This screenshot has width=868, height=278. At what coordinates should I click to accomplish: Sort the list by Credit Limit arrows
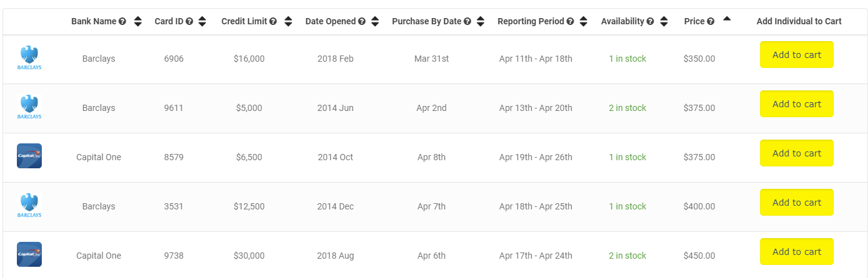click(288, 22)
